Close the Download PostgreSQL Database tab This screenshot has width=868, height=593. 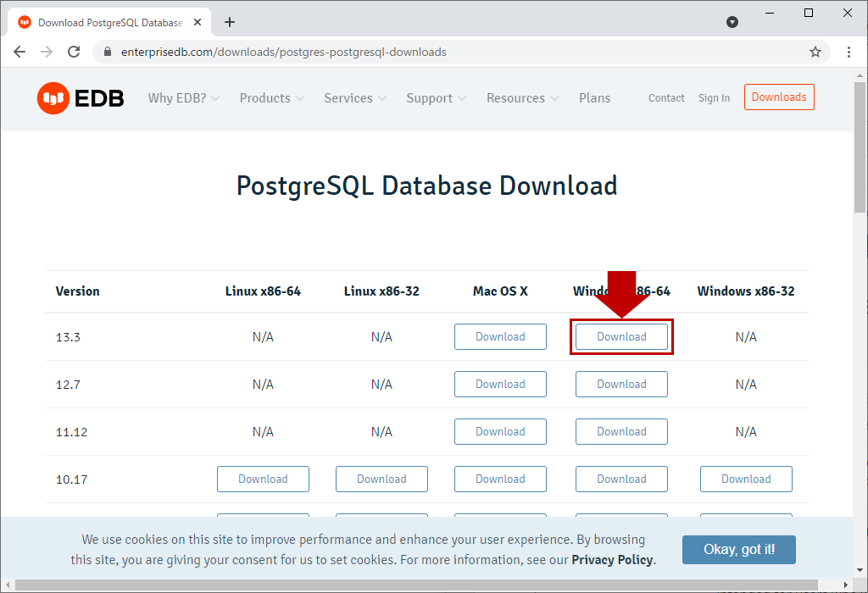(198, 23)
